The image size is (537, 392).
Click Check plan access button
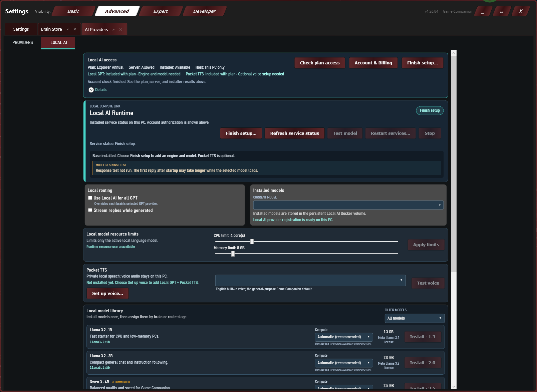(320, 63)
